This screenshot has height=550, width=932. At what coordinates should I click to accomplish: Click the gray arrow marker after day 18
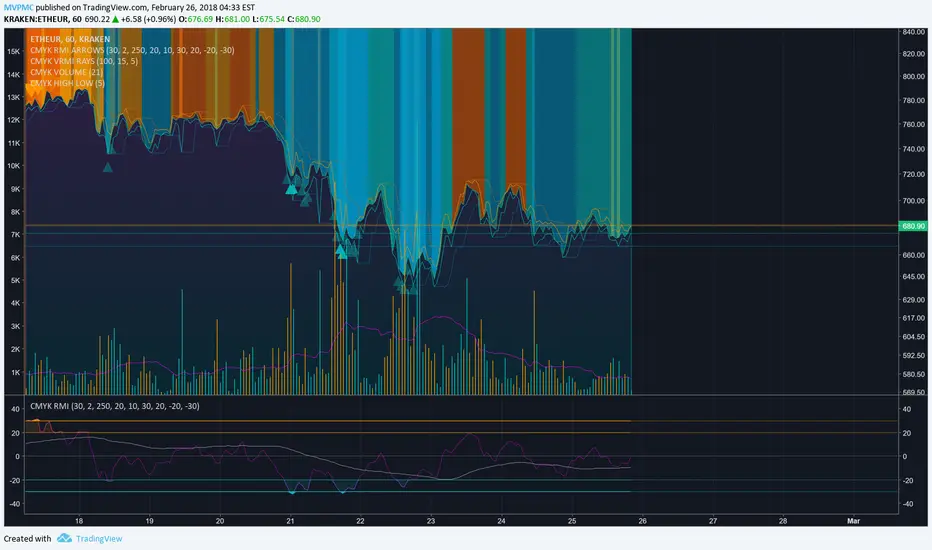108,168
